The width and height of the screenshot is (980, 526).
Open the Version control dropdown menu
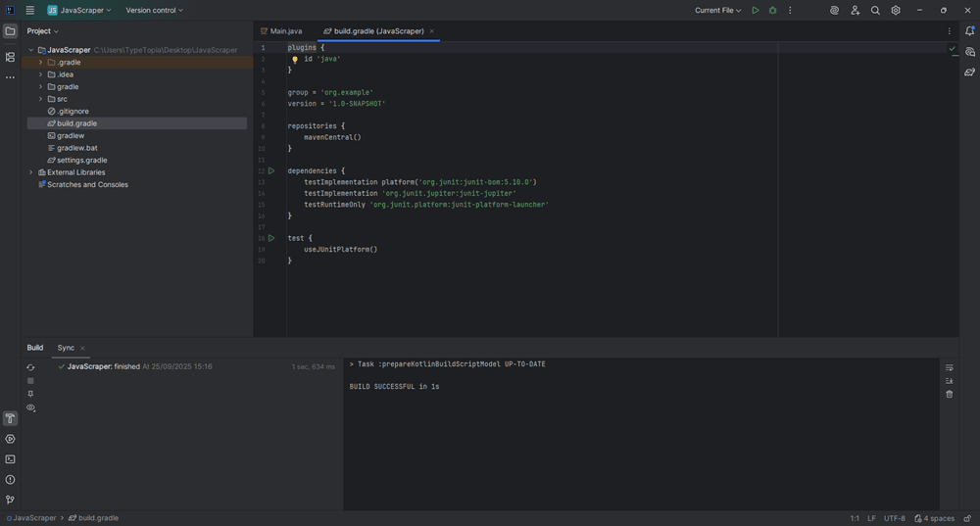pyautogui.click(x=154, y=11)
